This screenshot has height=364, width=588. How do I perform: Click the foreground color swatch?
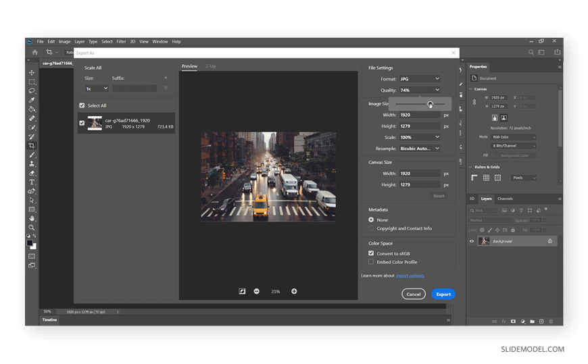(30, 243)
